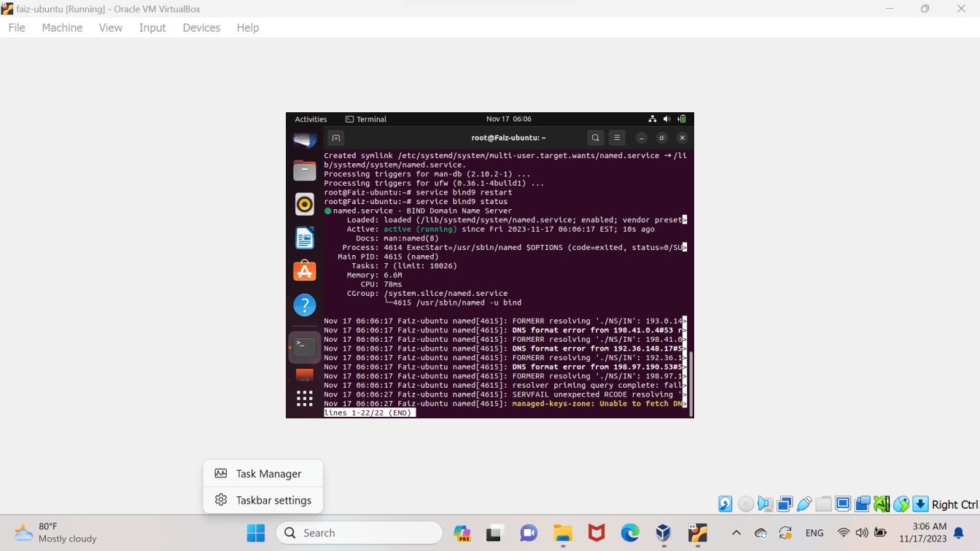
Task: Open the display settings indicator
Action: (843, 504)
